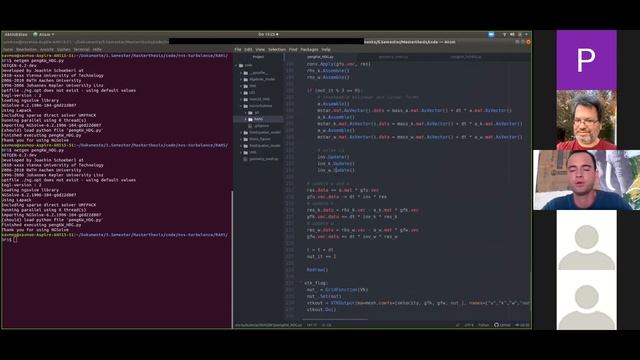
Task: Open the terminal's Datei menu
Action: (8, 49)
